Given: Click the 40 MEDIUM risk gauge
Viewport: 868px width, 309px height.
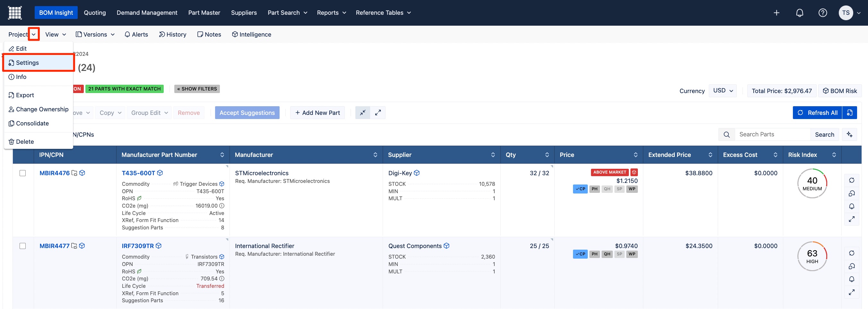Looking at the screenshot, I should pyautogui.click(x=812, y=183).
